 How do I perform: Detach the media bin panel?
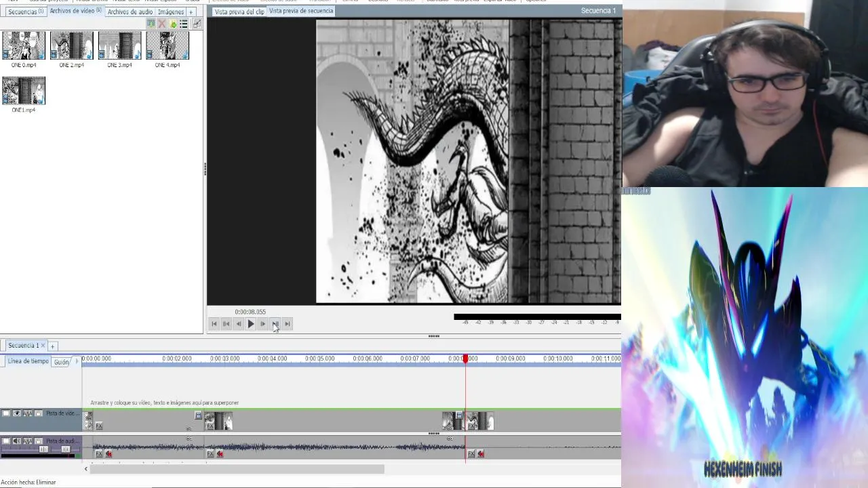click(197, 24)
